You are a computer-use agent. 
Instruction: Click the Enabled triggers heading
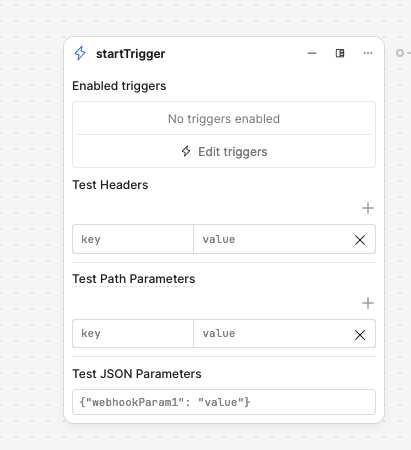point(119,86)
